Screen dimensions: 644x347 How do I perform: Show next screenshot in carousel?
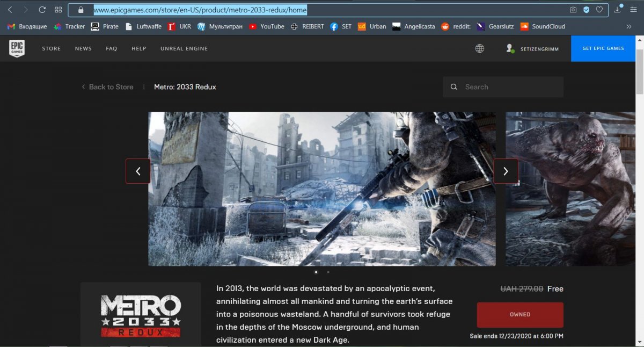(x=506, y=171)
